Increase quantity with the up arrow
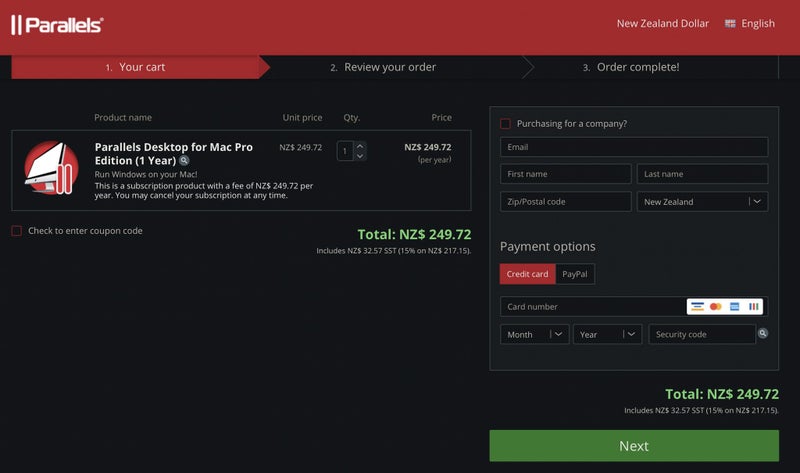The width and height of the screenshot is (800, 473). coord(360,146)
